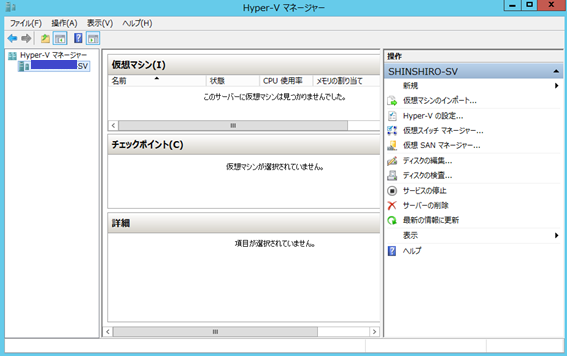Click the 仮想スイッチ マネージャー icon
Image resolution: width=567 pixels, height=363 pixels.
[392, 131]
